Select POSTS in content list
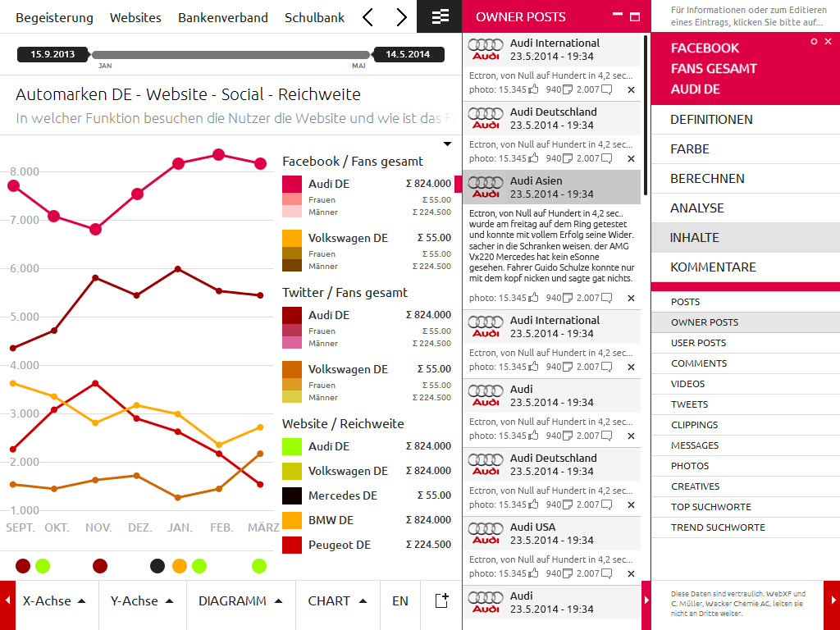The width and height of the screenshot is (840, 630). (745, 302)
